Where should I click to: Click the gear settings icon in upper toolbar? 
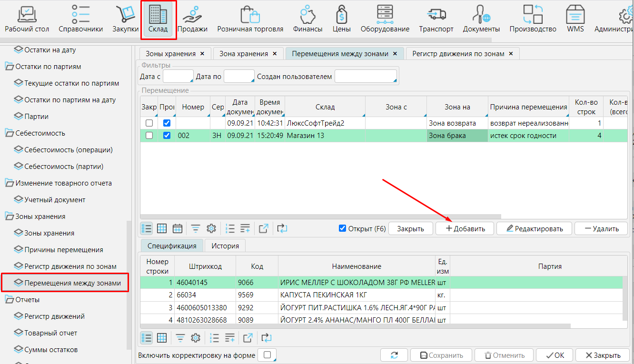point(211,228)
